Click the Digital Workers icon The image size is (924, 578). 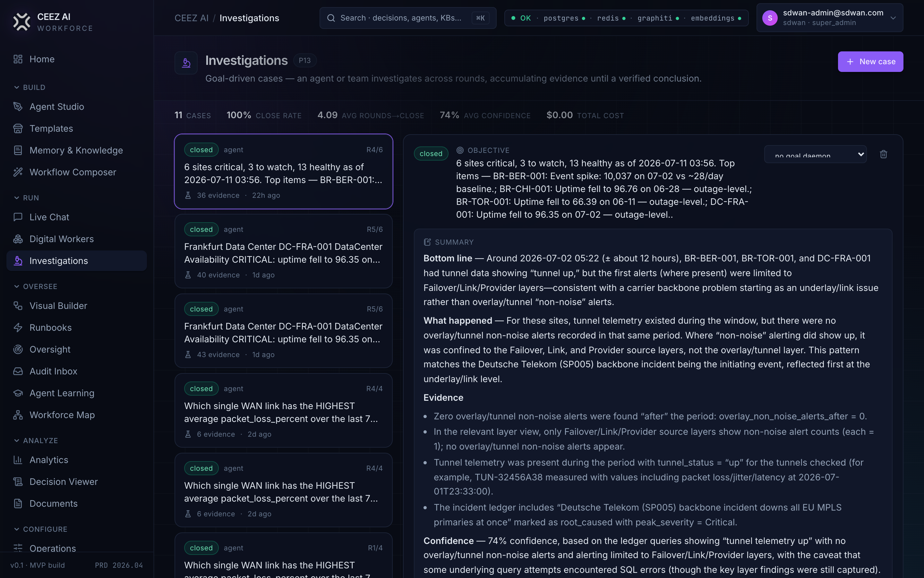click(x=18, y=239)
